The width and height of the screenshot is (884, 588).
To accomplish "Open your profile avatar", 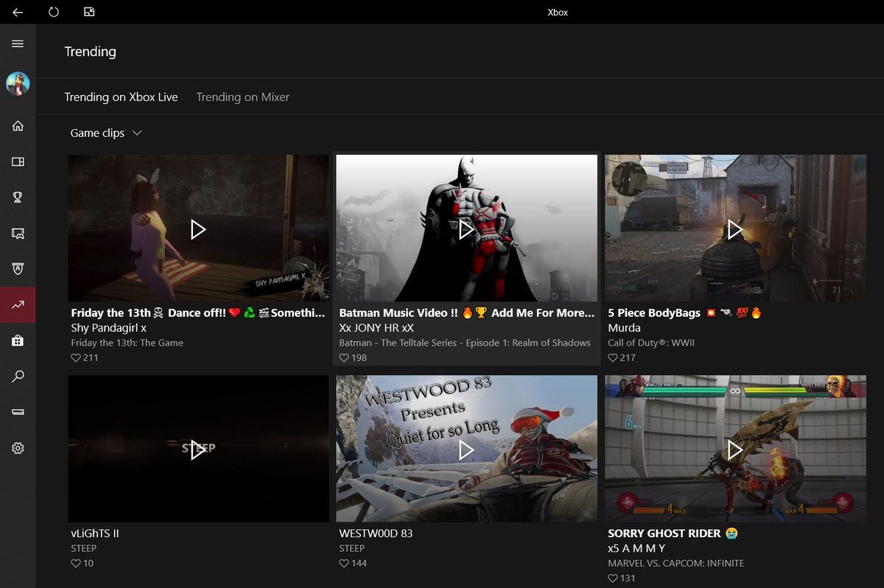I will click(18, 83).
